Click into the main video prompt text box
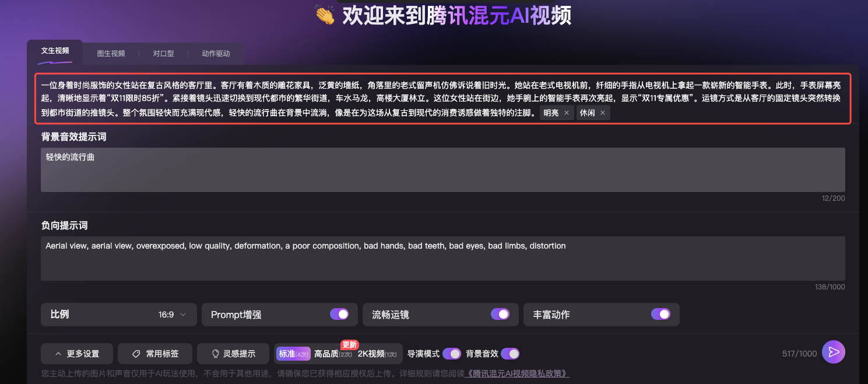868x384 pixels. 443,98
